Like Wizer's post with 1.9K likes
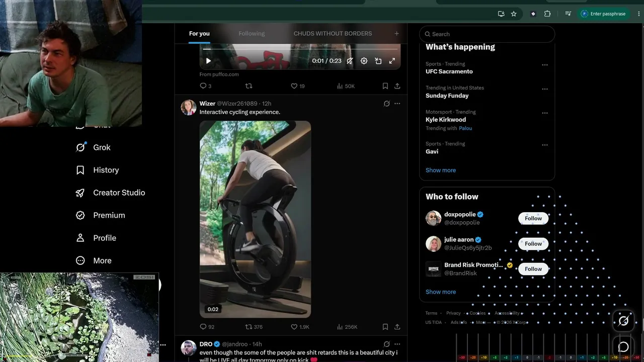The width and height of the screenshot is (644, 362). coord(300,327)
